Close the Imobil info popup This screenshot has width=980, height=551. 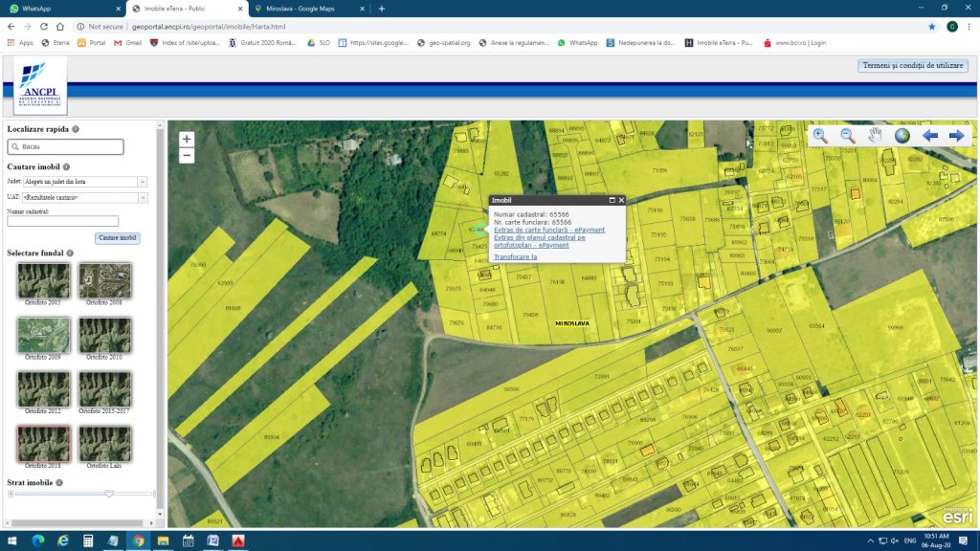click(x=621, y=200)
